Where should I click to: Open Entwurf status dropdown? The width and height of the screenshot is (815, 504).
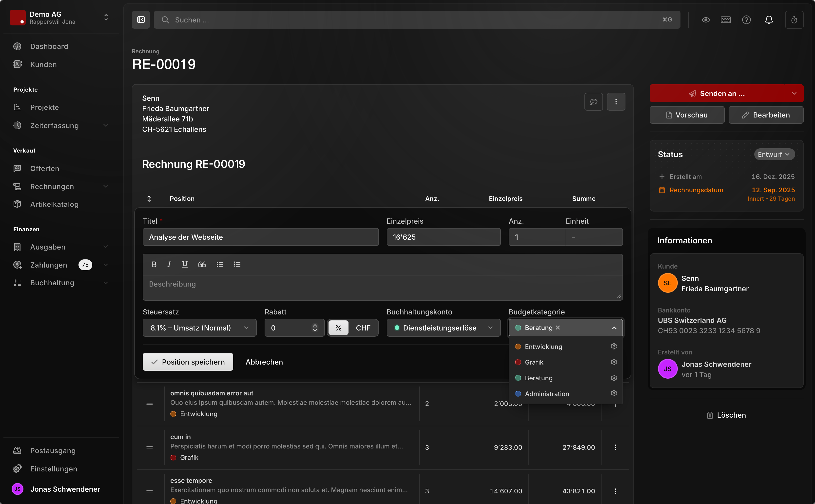click(774, 154)
